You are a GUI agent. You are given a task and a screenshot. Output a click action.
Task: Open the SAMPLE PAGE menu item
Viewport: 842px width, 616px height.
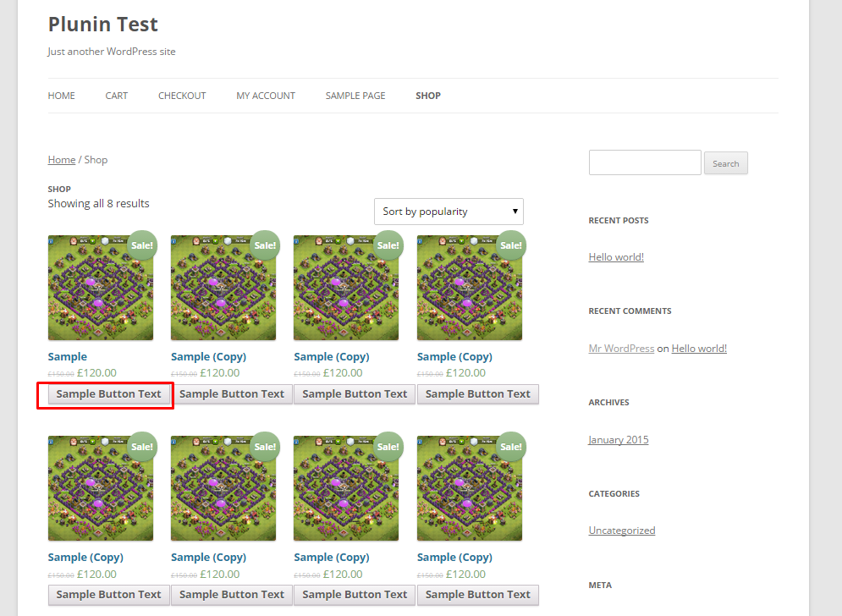click(355, 96)
